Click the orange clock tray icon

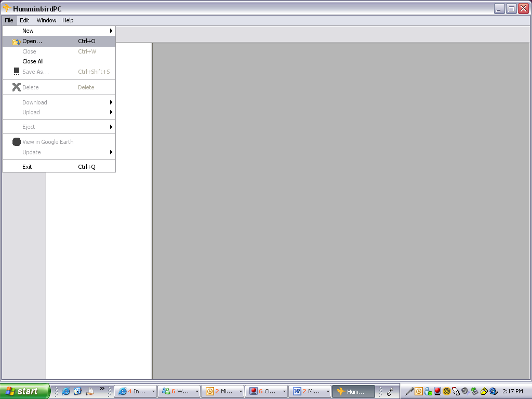(419, 392)
